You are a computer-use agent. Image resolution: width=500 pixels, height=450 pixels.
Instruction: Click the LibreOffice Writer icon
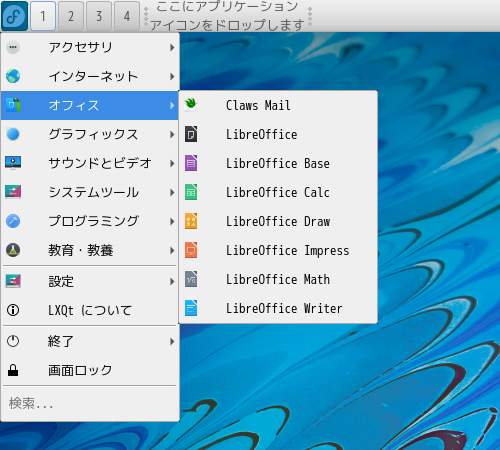191,308
